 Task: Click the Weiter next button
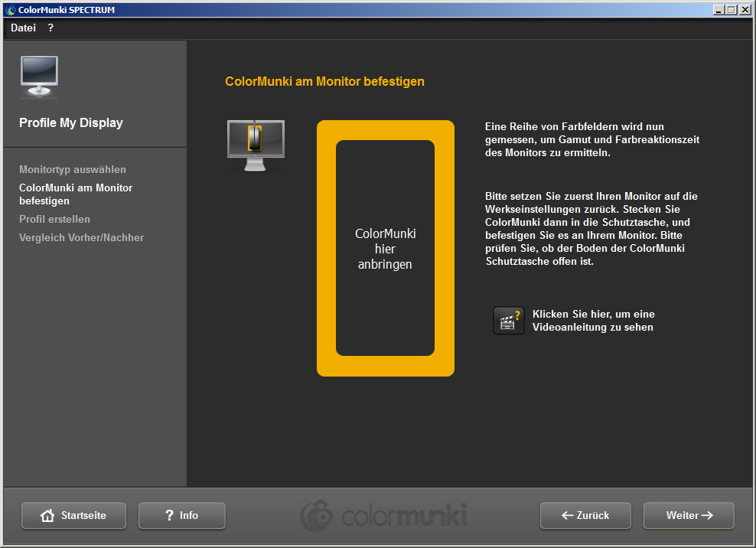click(689, 515)
